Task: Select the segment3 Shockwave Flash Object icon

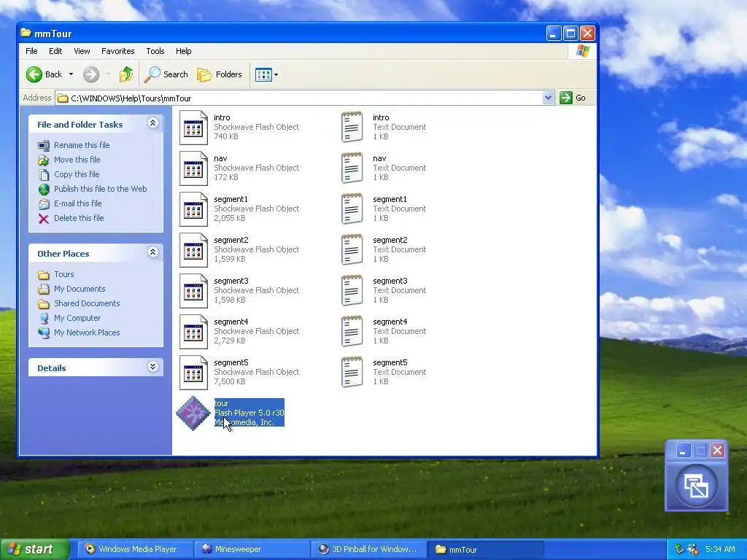Action: [x=193, y=291]
